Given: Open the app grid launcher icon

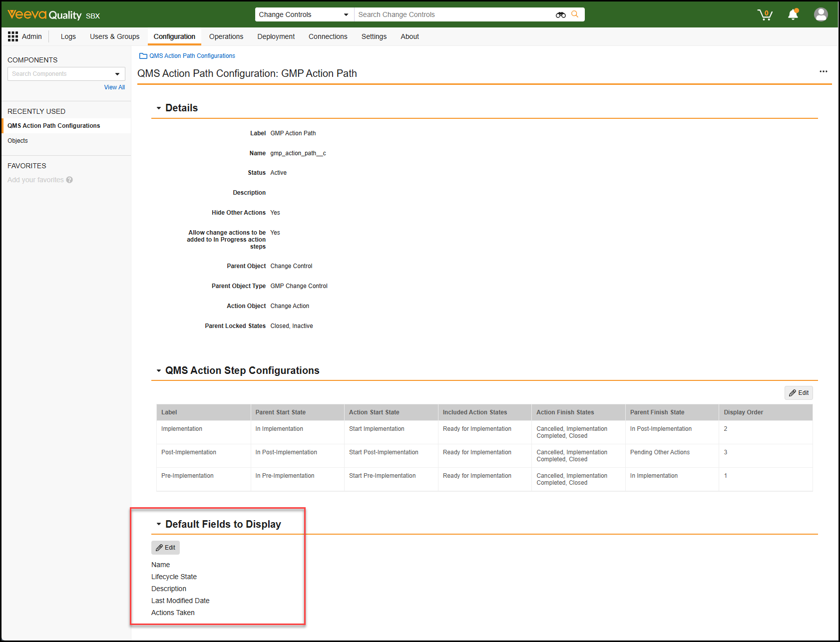Looking at the screenshot, I should tap(13, 36).
